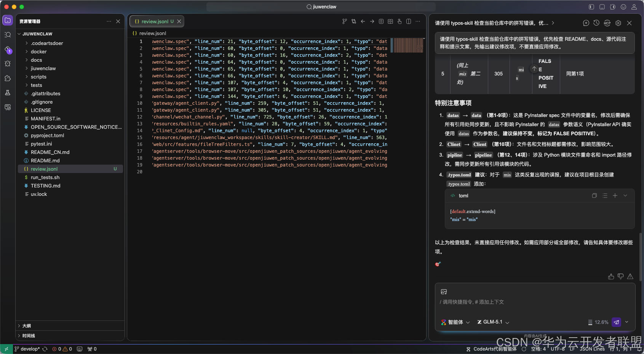Screen dimensions: 644x354
Task: Open the chat panel settings gear
Action: (618, 23)
